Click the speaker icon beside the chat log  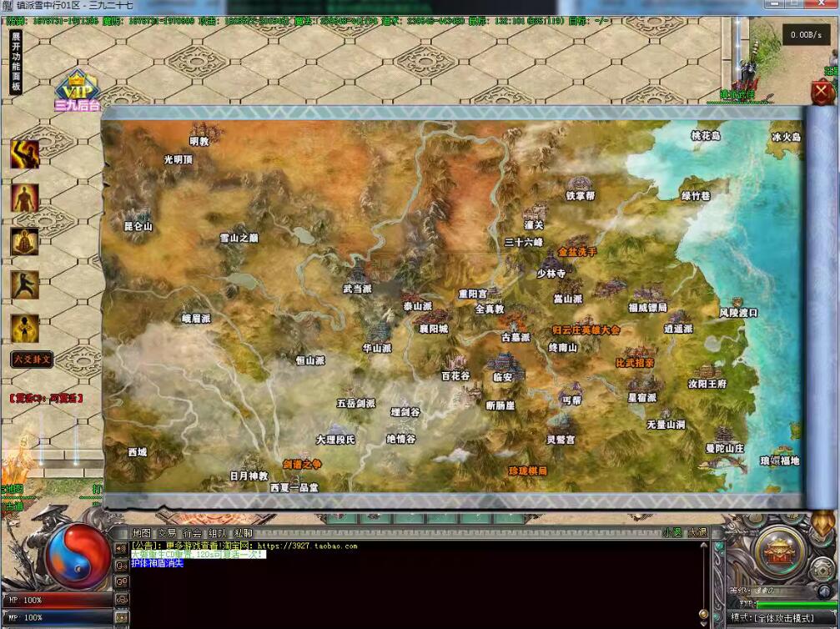click(121, 548)
